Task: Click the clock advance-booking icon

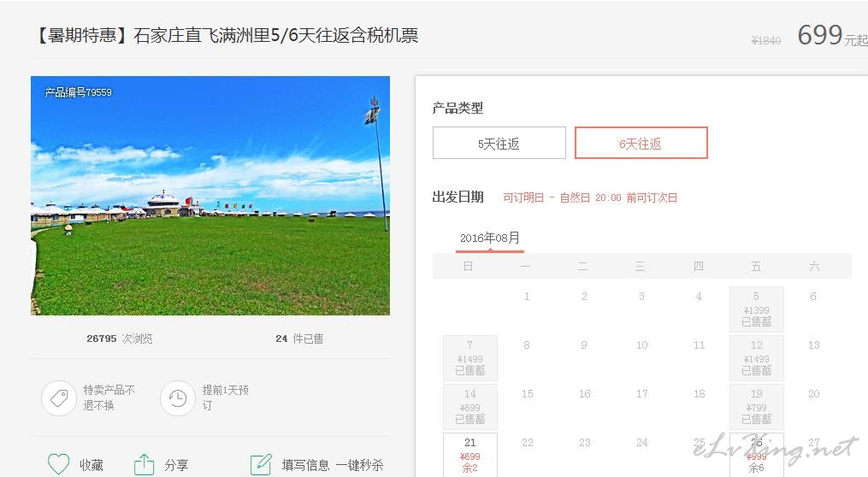Action: [x=178, y=397]
